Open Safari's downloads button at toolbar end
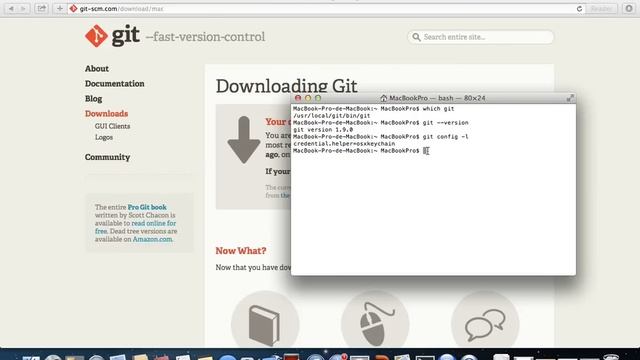The image size is (640, 360). pyautogui.click(x=629, y=9)
